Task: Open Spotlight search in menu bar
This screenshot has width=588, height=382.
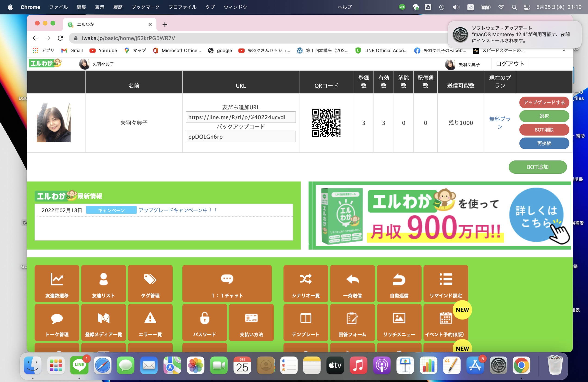Action: [514, 7]
